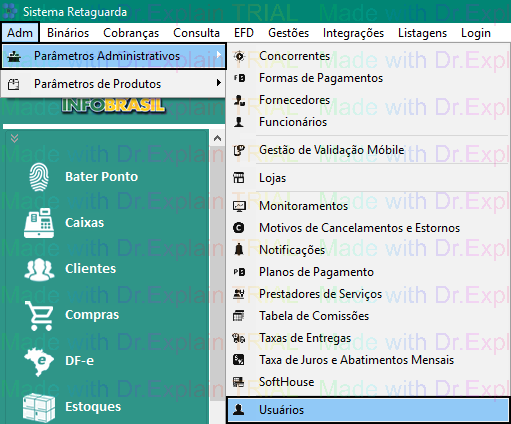Viewport: 511px width, 424px height.
Task: Select Usuários from the submenu
Action: pyautogui.click(x=368, y=410)
